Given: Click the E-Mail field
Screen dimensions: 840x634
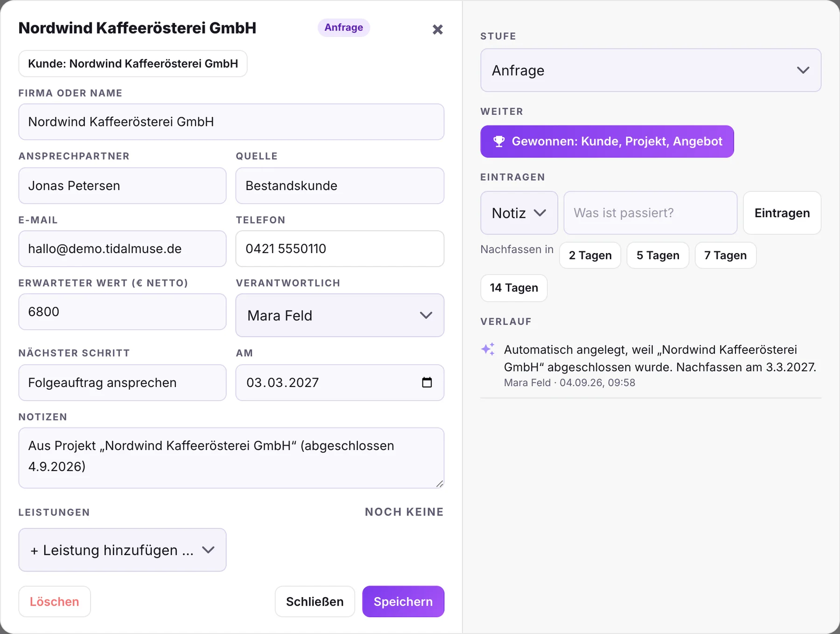Looking at the screenshot, I should pyautogui.click(x=122, y=249).
